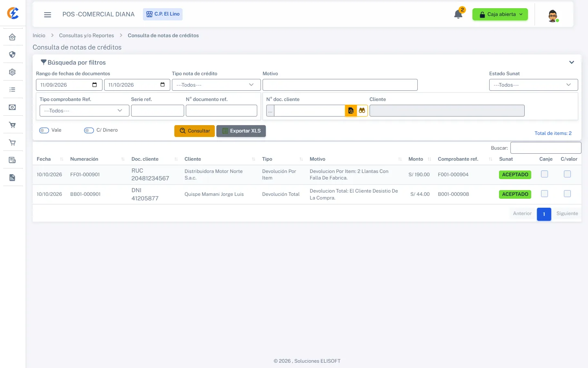The image size is (588, 368).
Task: Go to page 1 in pagination
Action: click(x=544, y=214)
